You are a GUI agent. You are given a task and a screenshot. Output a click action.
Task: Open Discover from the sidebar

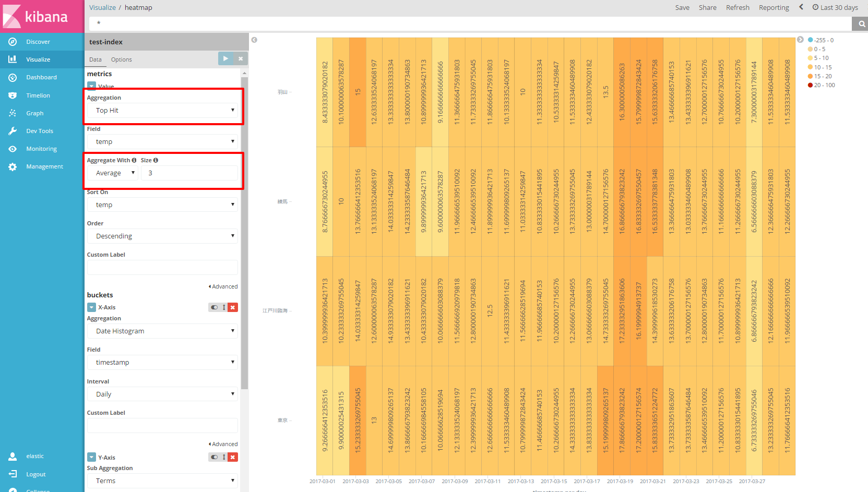click(38, 42)
